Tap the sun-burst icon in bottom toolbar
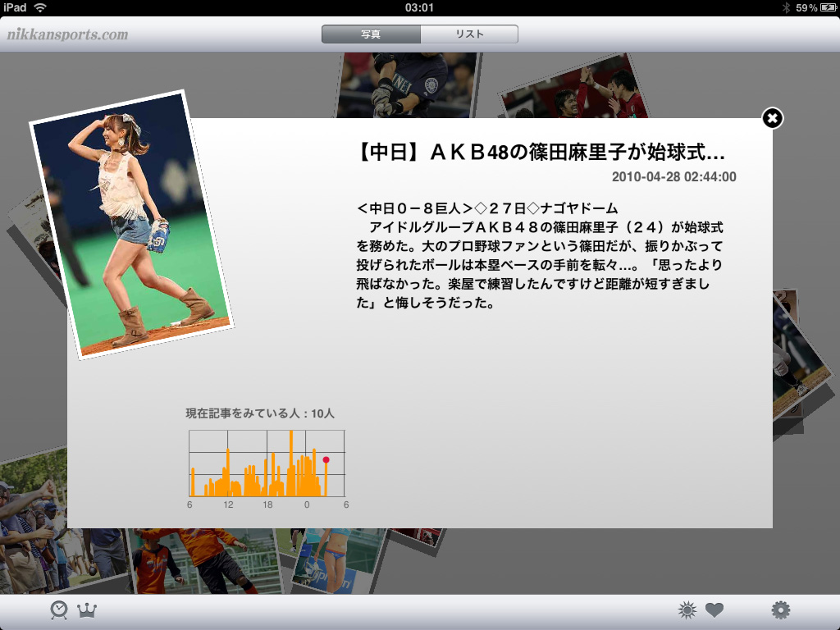Viewport: 840px width, 630px height. point(687,609)
